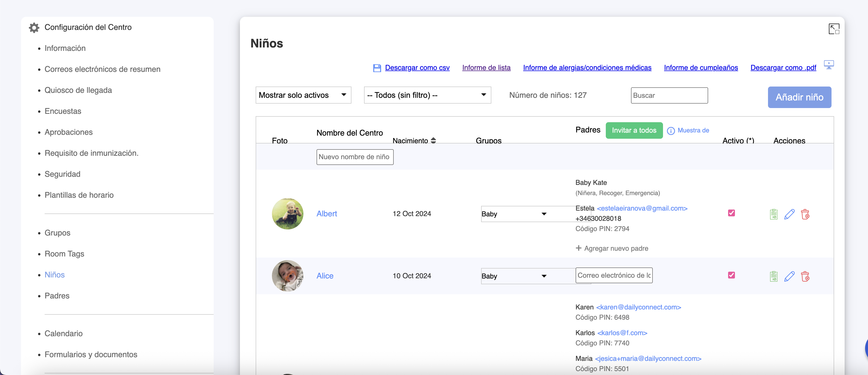This screenshot has height=375, width=868.
Task: Click the info icon beside Muestra de
Action: pyautogui.click(x=671, y=131)
